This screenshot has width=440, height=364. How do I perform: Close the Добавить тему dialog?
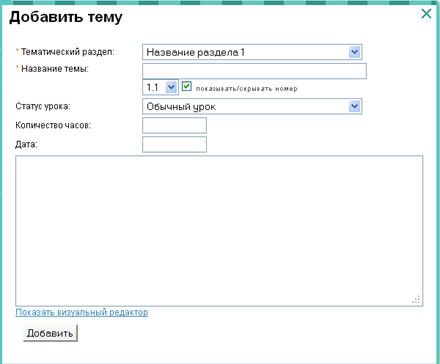click(x=426, y=14)
